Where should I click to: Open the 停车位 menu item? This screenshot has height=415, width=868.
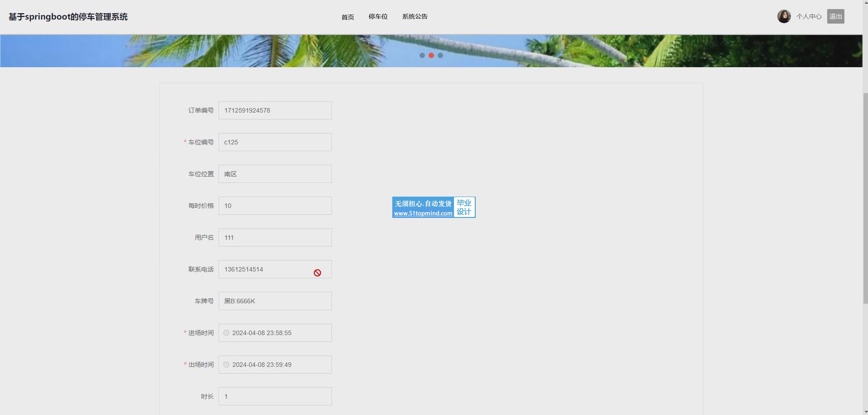point(378,17)
